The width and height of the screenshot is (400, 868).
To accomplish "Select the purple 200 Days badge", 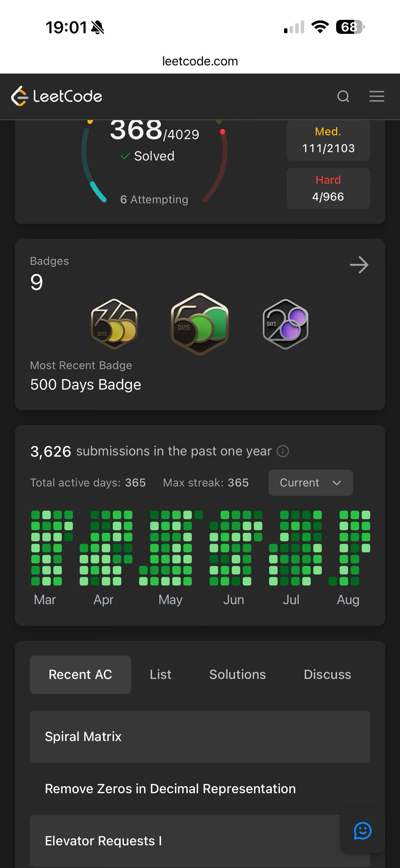I will pyautogui.click(x=286, y=324).
